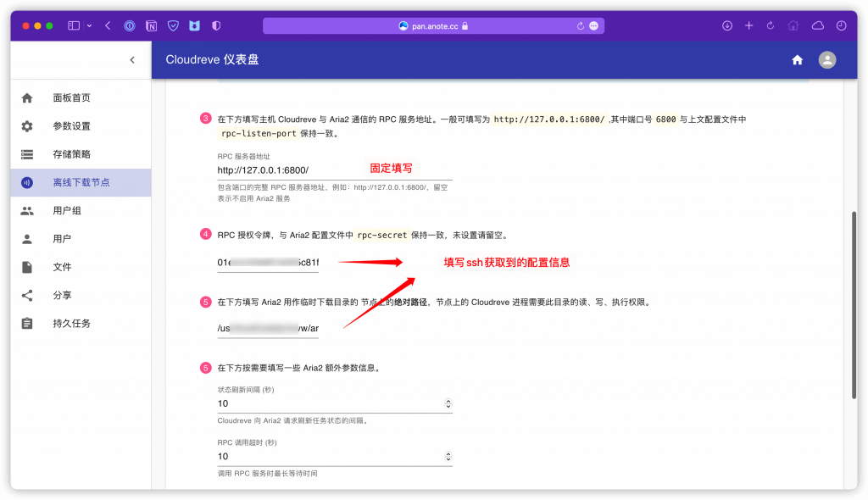Select the 面板首页 house icon

tap(26, 97)
